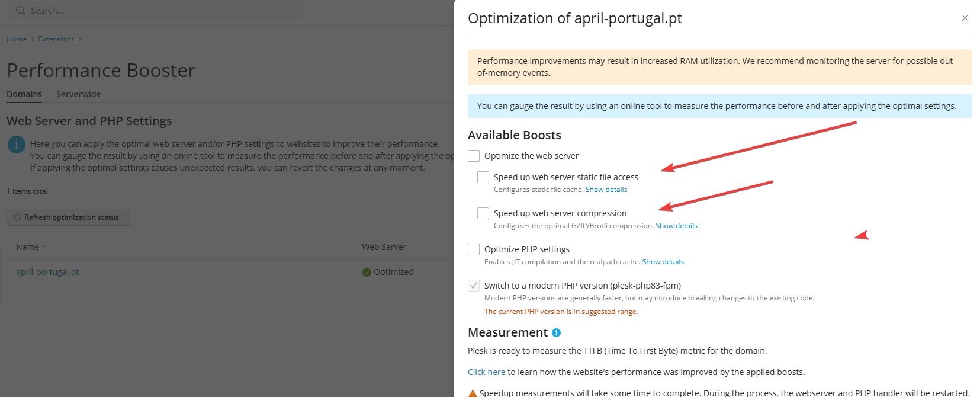
Task: Select the Domains tab
Action: pyautogui.click(x=24, y=94)
